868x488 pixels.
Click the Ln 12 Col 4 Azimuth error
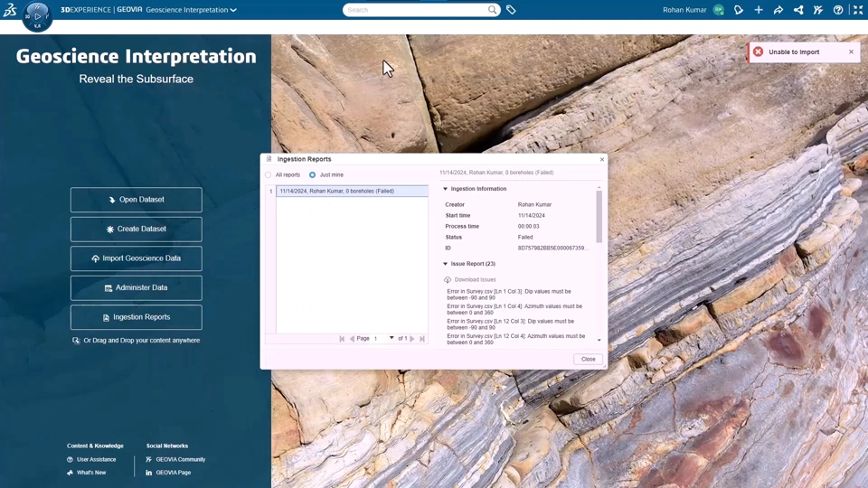(x=516, y=339)
